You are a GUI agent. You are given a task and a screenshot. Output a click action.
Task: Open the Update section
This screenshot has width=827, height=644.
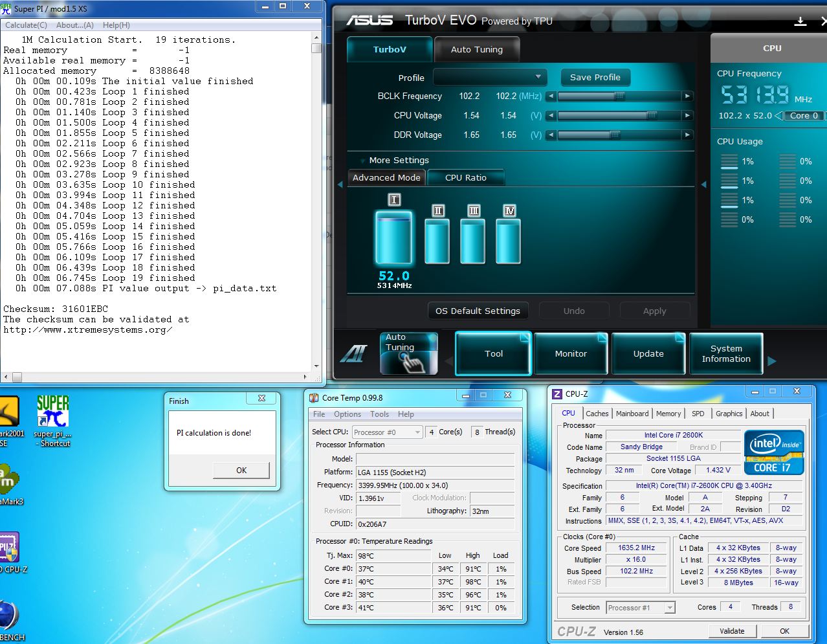(x=648, y=353)
